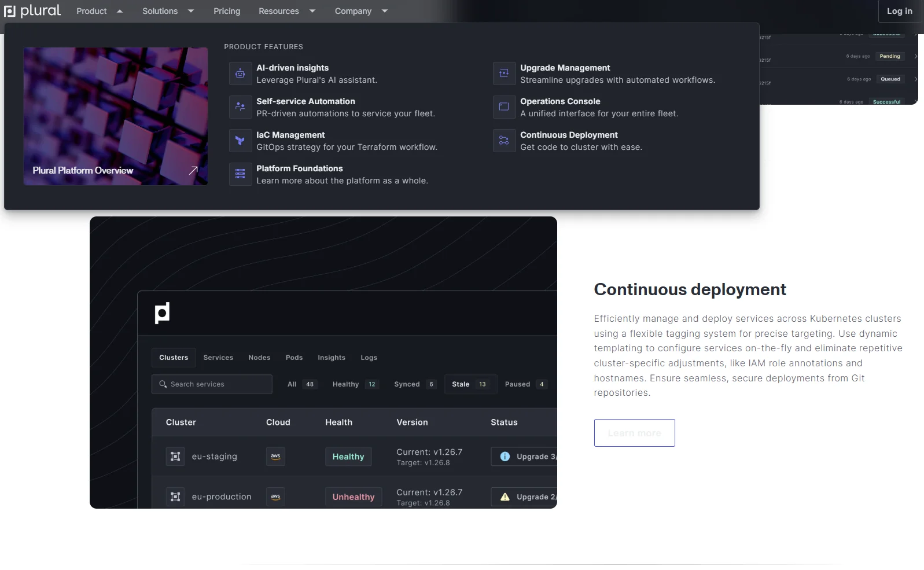Click the Unhealthy badge for eu-production
The width and height of the screenshot is (924, 570).
click(354, 497)
